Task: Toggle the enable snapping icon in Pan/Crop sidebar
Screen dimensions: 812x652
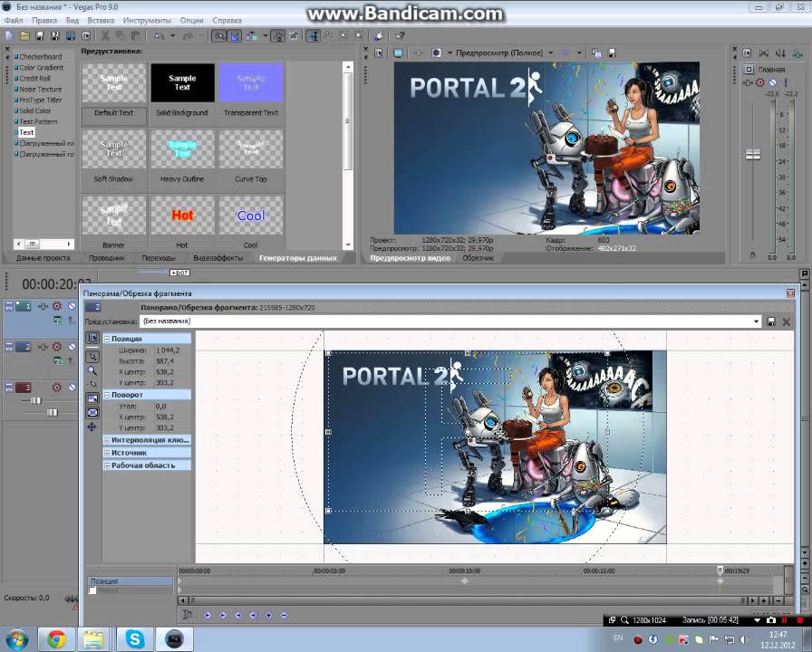Action: click(x=92, y=384)
